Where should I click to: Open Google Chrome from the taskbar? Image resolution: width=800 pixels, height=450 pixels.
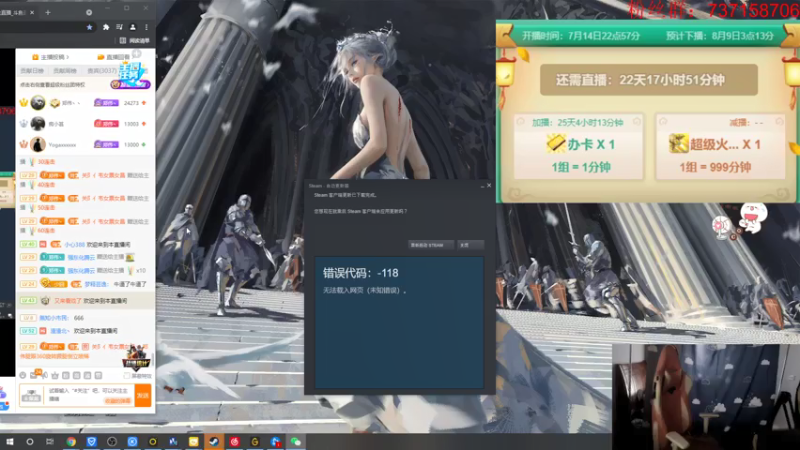pos(71,442)
